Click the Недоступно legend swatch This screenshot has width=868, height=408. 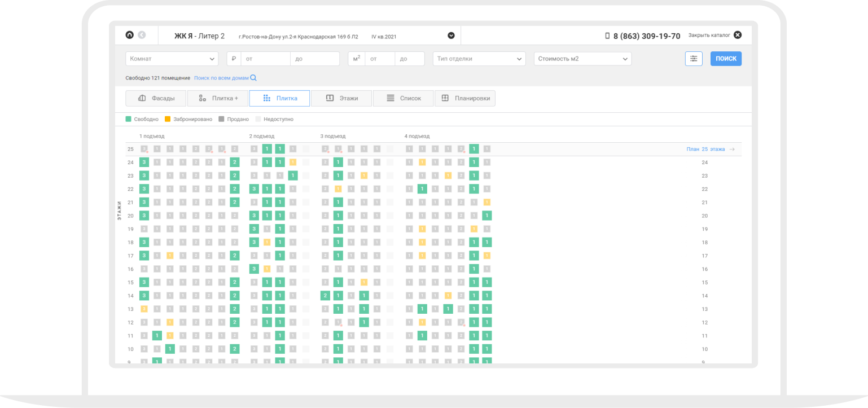click(x=258, y=119)
